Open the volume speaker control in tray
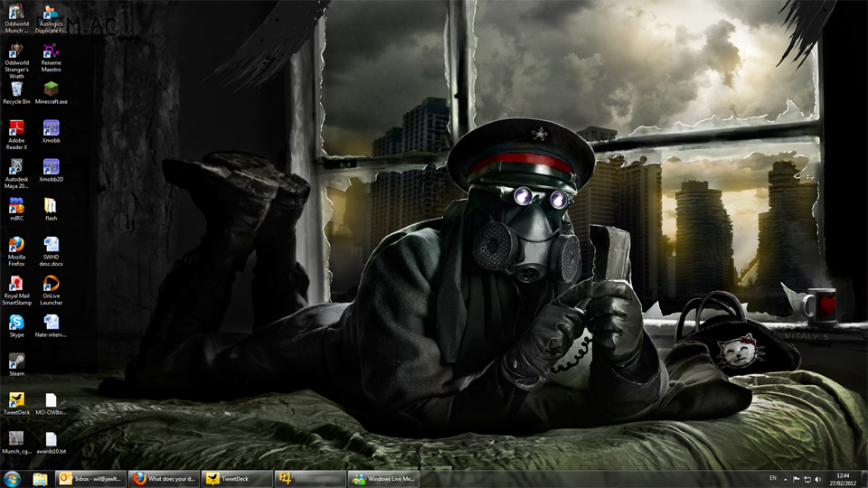 [x=818, y=479]
